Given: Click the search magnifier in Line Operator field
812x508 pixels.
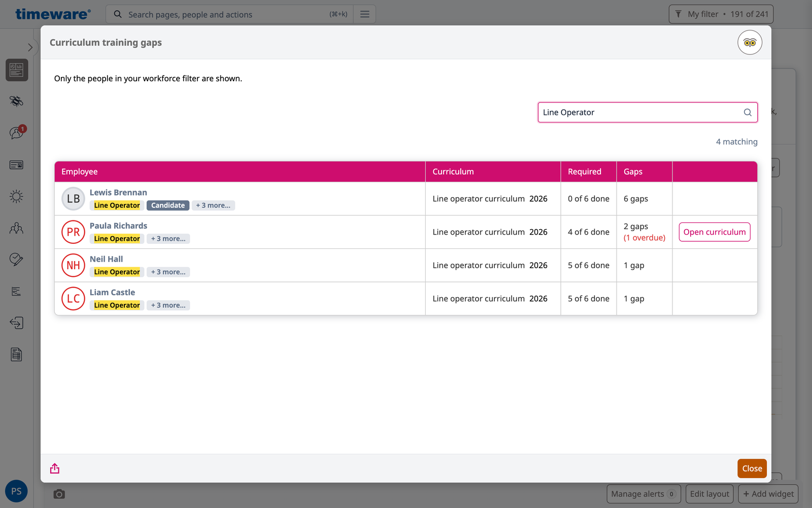Looking at the screenshot, I should (x=748, y=112).
